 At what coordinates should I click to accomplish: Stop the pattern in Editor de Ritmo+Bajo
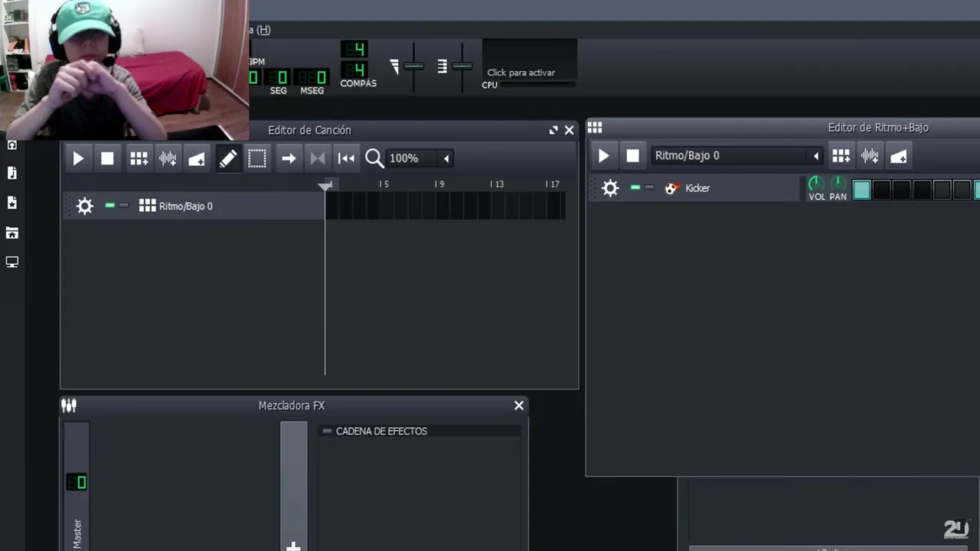[x=632, y=156]
